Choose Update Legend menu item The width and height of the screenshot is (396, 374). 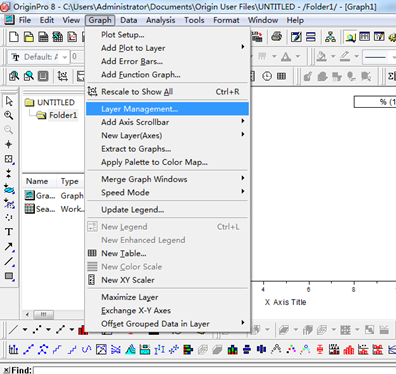pos(167,210)
